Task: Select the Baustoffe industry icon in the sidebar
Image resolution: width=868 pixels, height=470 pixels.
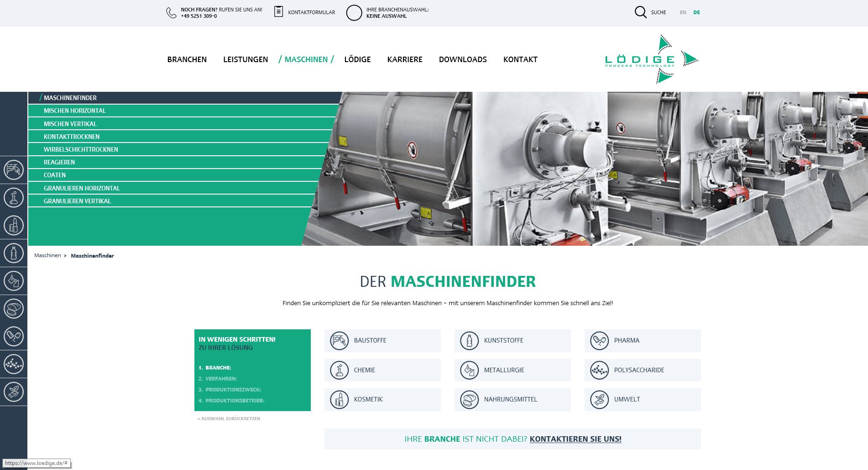Action: 14,170
